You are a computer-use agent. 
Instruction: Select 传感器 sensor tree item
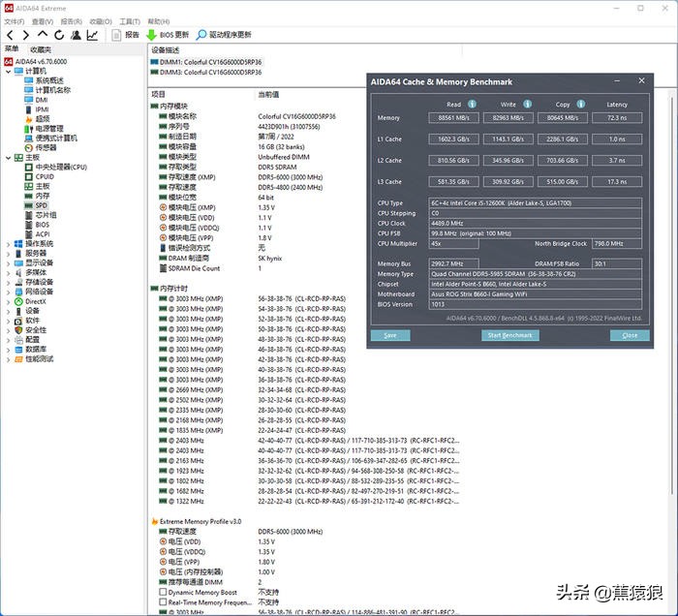tap(46, 147)
